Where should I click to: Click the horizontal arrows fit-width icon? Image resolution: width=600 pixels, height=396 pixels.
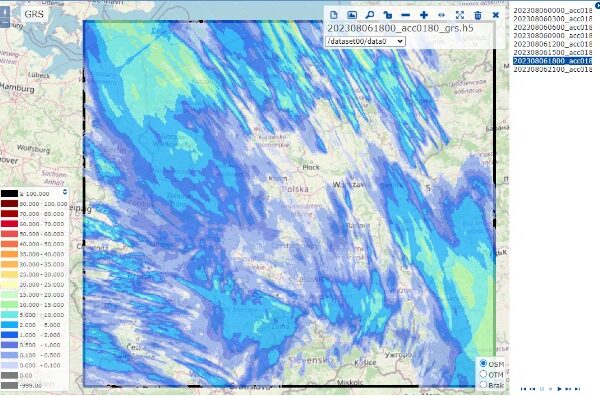coord(442,15)
